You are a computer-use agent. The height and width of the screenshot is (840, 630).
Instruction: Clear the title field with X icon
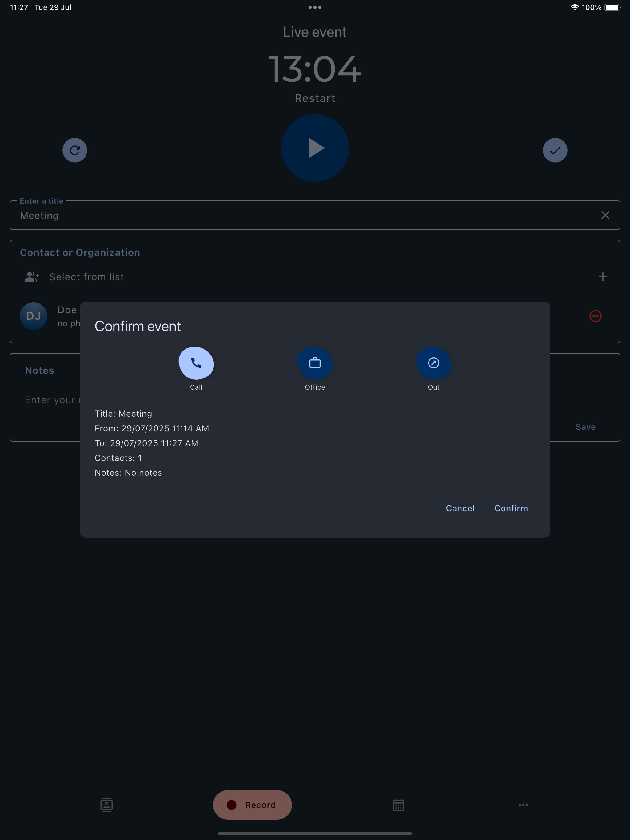[605, 215]
